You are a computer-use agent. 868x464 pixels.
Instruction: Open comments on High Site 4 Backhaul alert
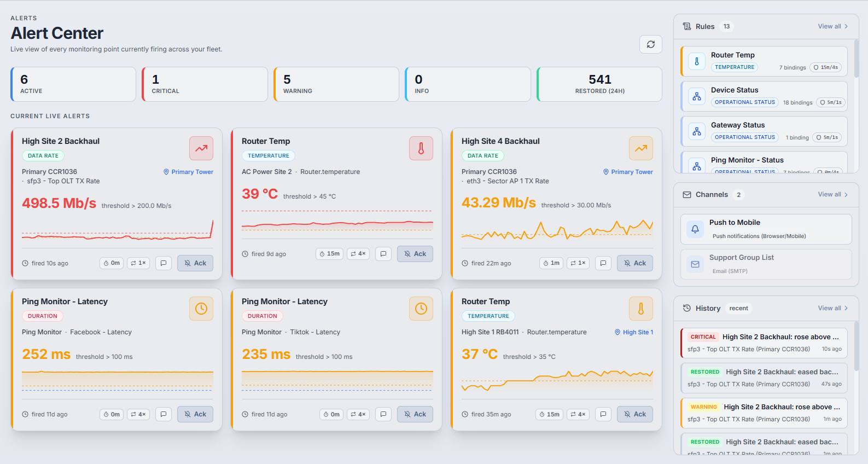coord(603,263)
